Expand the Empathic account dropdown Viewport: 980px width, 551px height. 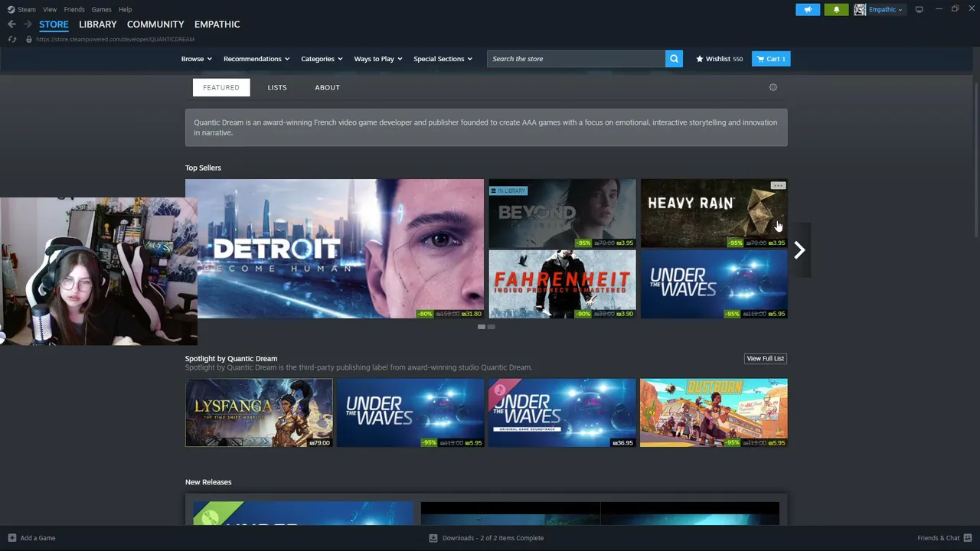coord(886,9)
